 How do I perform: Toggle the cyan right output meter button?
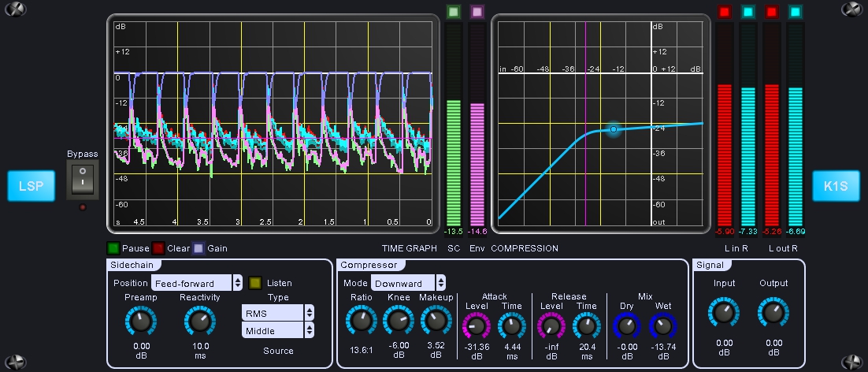click(x=796, y=12)
